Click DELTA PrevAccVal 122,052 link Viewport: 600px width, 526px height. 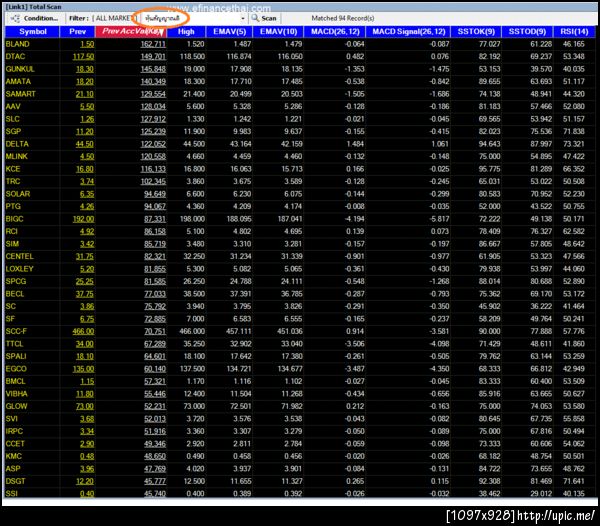coord(153,144)
